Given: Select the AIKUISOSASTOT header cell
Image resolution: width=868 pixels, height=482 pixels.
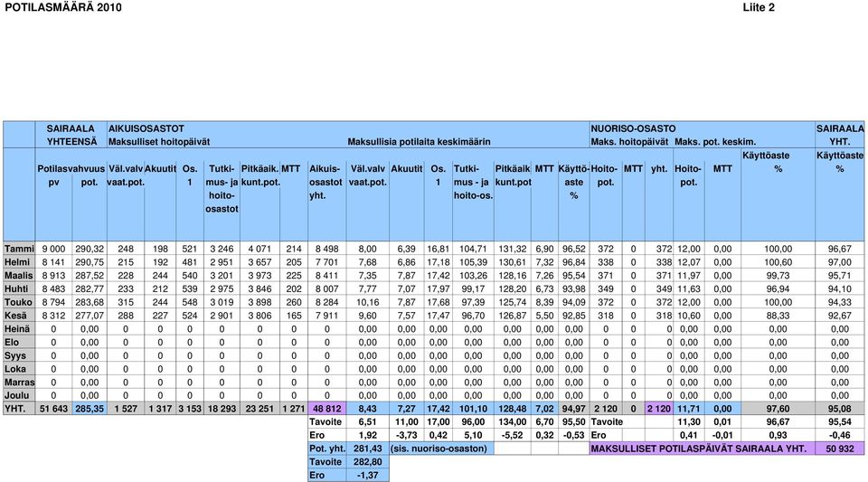Looking at the screenshot, I should click(146, 128).
